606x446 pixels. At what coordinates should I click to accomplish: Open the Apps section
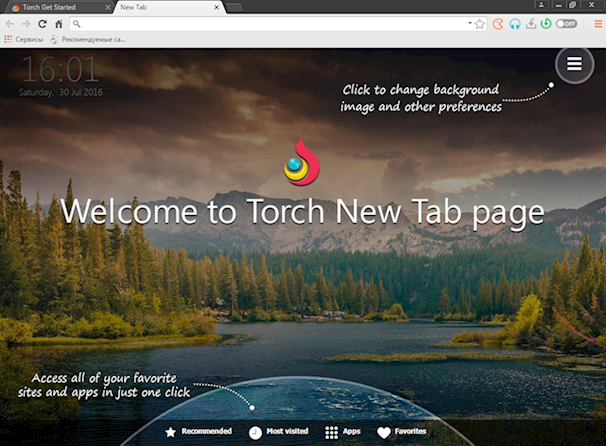[x=342, y=432]
